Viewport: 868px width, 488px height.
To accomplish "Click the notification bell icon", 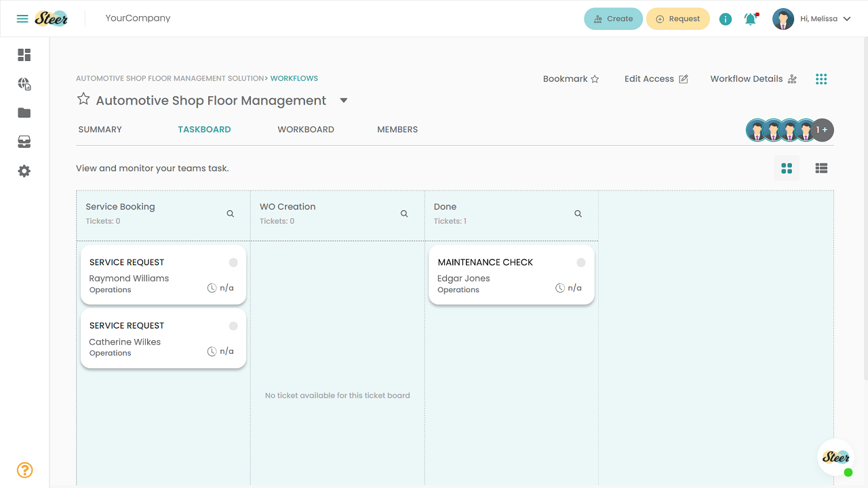I will 750,19.
